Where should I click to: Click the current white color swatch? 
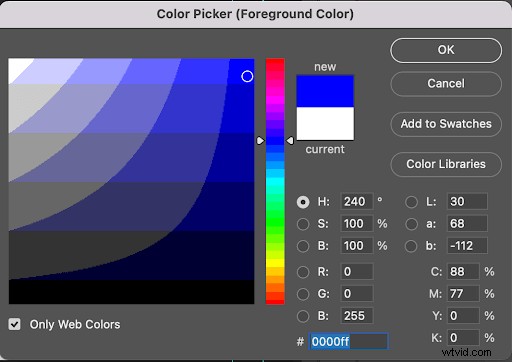pos(325,123)
